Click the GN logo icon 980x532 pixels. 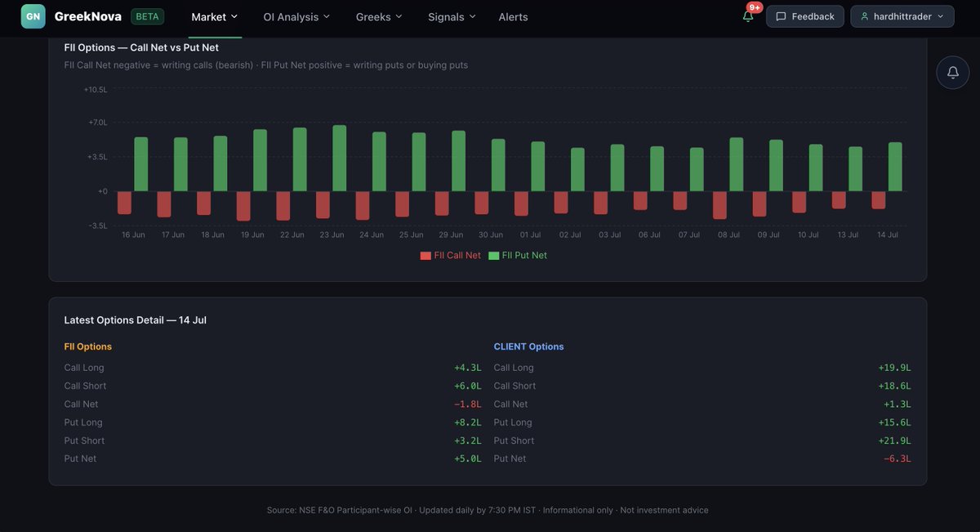pos(33,16)
